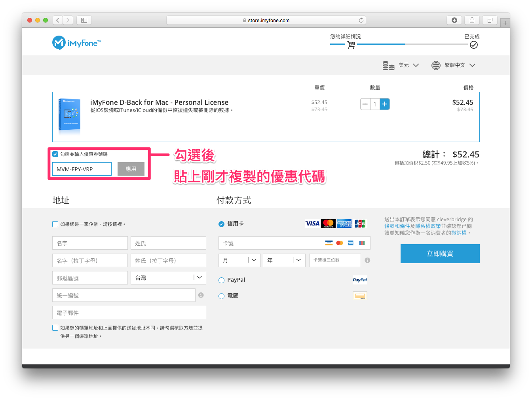Check the business company checkbox
The height and width of the screenshot is (400, 532).
[55, 224]
